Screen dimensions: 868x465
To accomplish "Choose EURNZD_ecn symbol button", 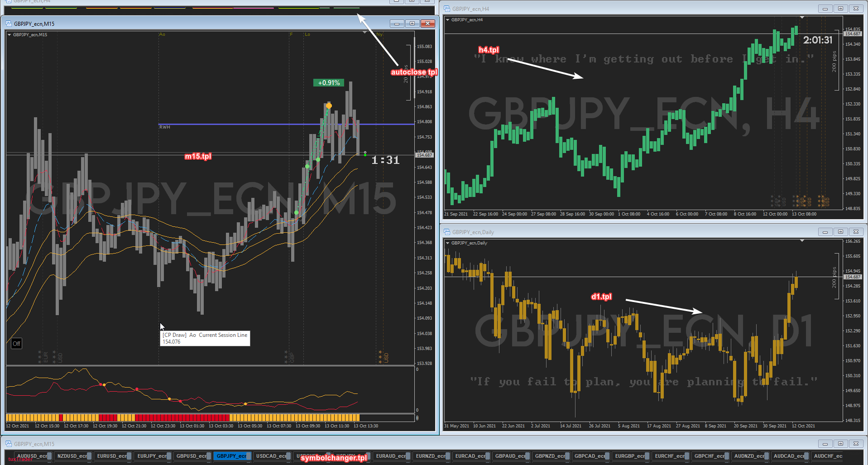I will [x=432, y=456].
